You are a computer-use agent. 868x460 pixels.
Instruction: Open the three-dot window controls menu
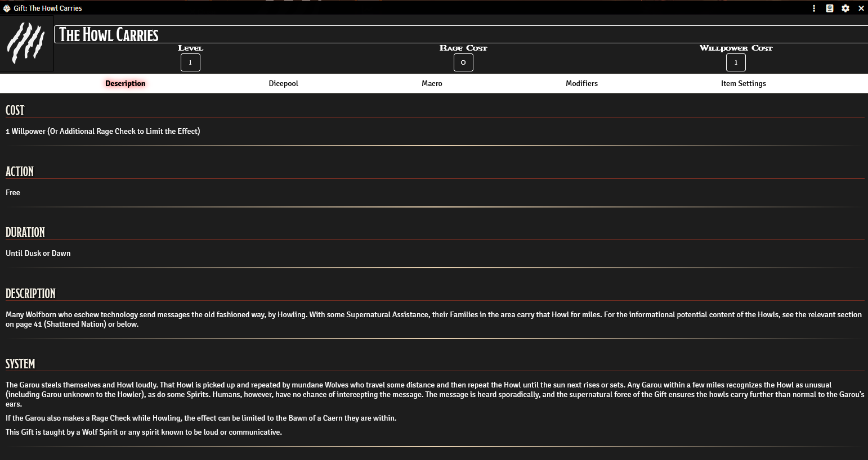tap(814, 8)
